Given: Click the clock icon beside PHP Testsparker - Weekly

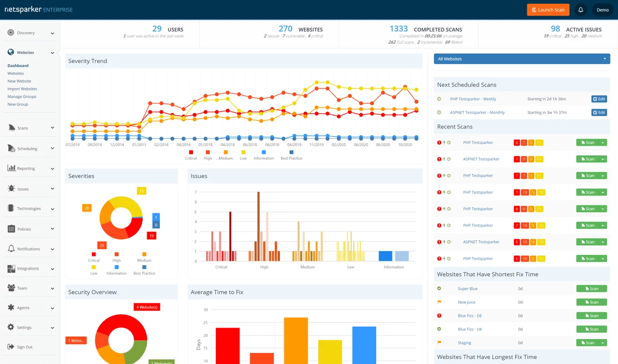Looking at the screenshot, I should 439,99.
